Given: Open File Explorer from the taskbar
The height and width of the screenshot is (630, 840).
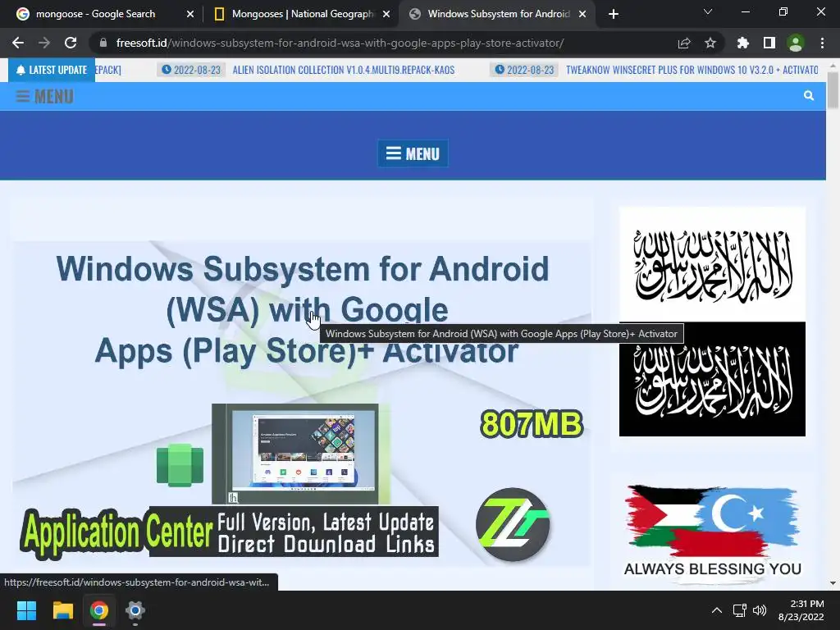Looking at the screenshot, I should click(62, 610).
